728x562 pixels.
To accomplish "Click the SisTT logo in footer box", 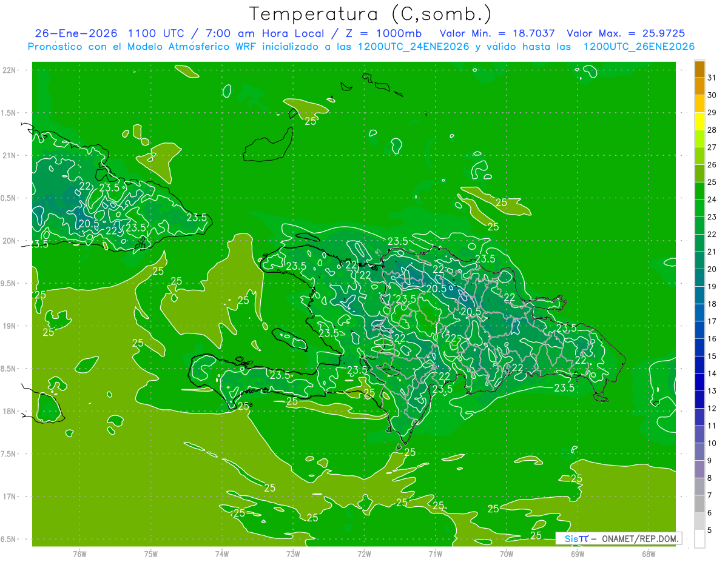I will (x=576, y=538).
